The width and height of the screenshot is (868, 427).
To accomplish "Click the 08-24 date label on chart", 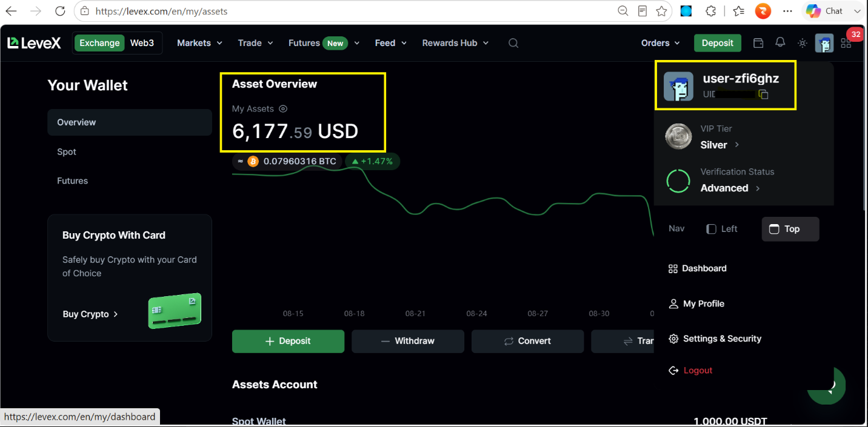I will [x=476, y=314].
